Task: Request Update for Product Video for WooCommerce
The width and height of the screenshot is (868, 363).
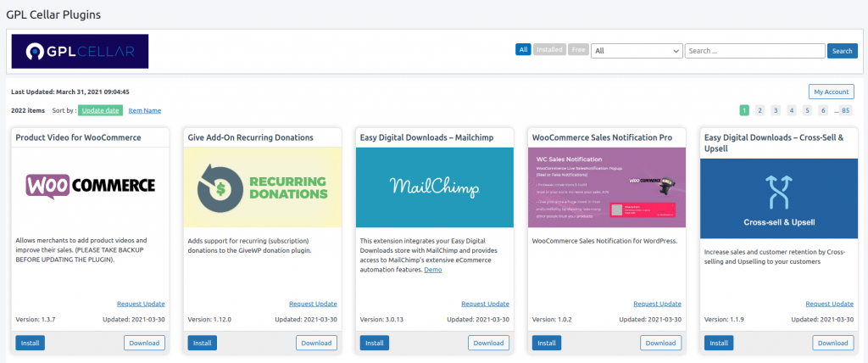Action: pos(141,304)
